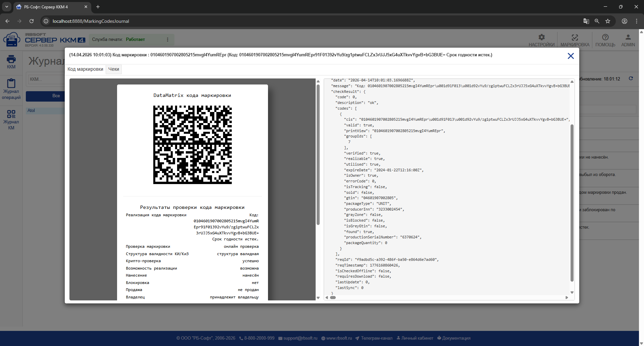The image size is (644, 346).
Task: Open the Помощь help menu
Action: [605, 40]
